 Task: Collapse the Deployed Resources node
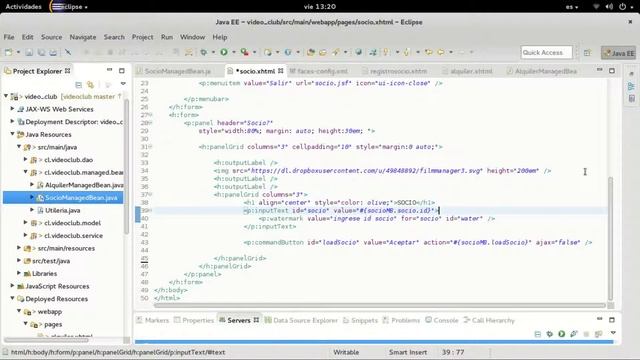(12, 298)
